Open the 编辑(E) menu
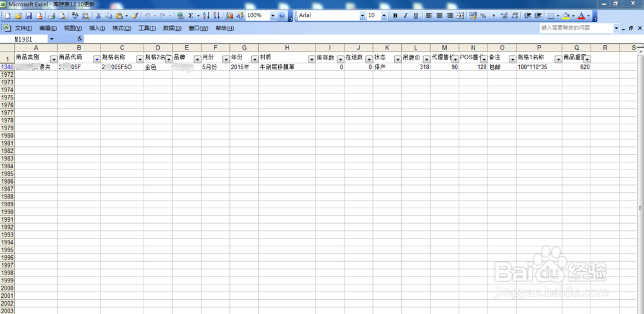Viewport: 644px width, 314px height. tap(48, 28)
